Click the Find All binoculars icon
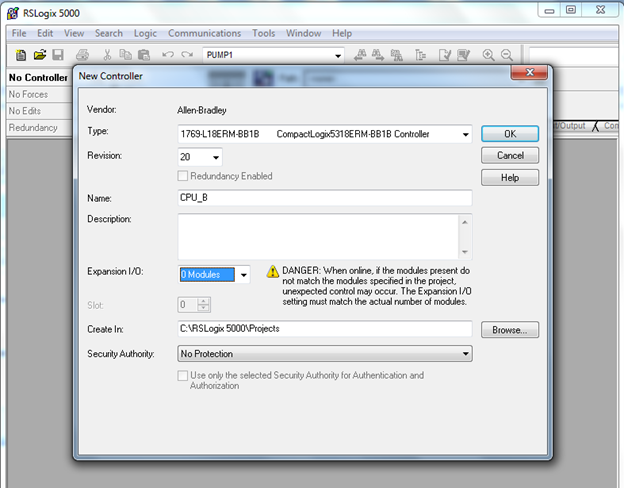624x488 pixels. coord(396,55)
